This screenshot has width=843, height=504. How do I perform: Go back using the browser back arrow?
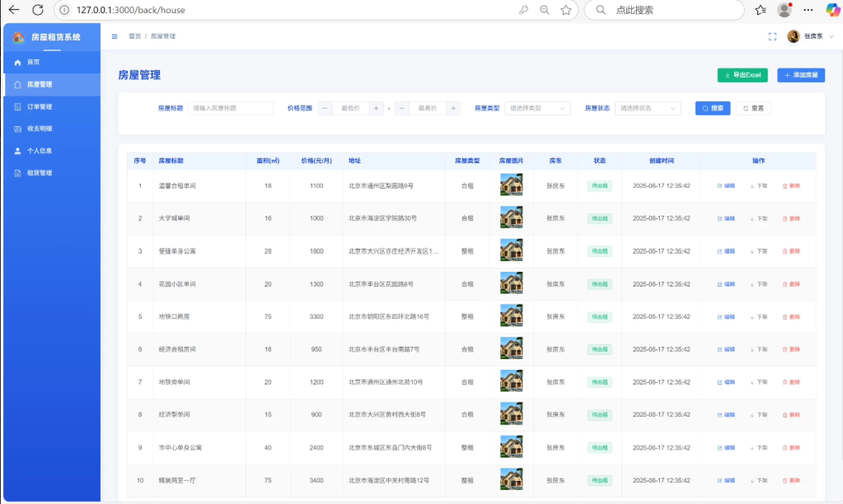pos(14,10)
